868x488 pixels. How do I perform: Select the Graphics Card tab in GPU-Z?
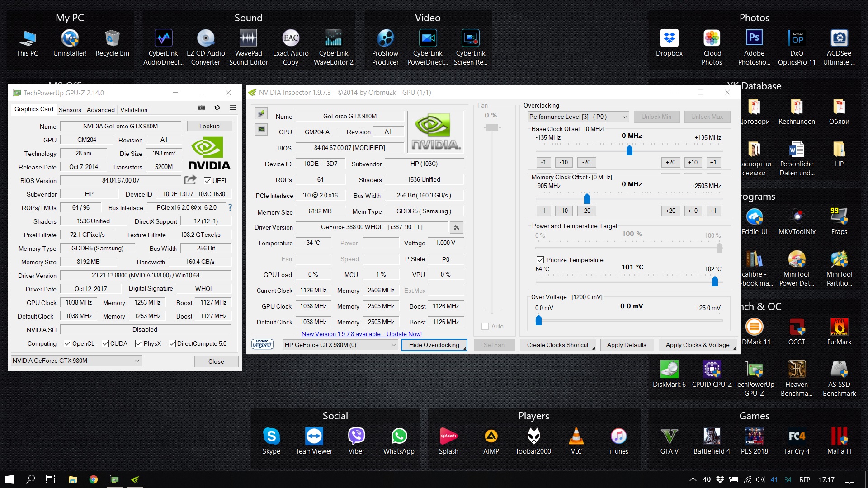33,109
